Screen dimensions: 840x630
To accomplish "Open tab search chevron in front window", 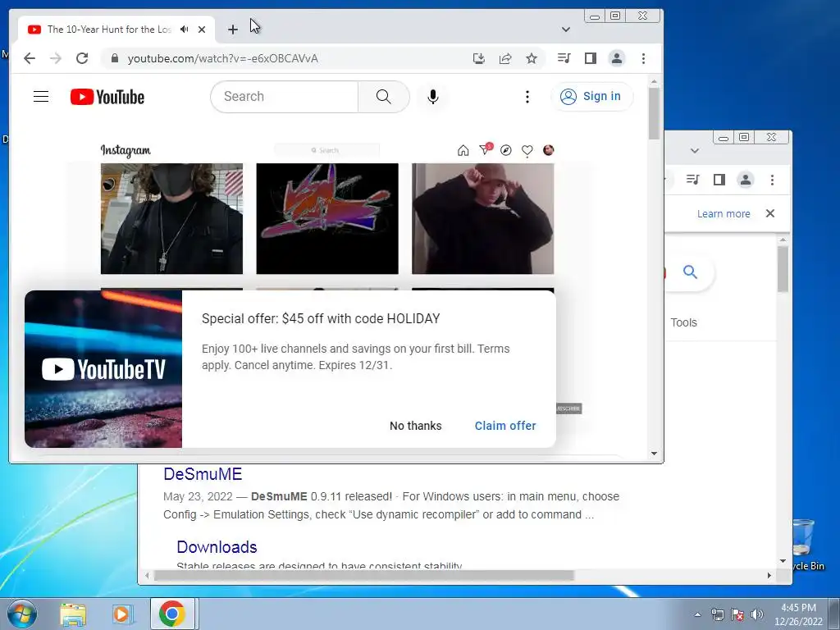I will [566, 30].
